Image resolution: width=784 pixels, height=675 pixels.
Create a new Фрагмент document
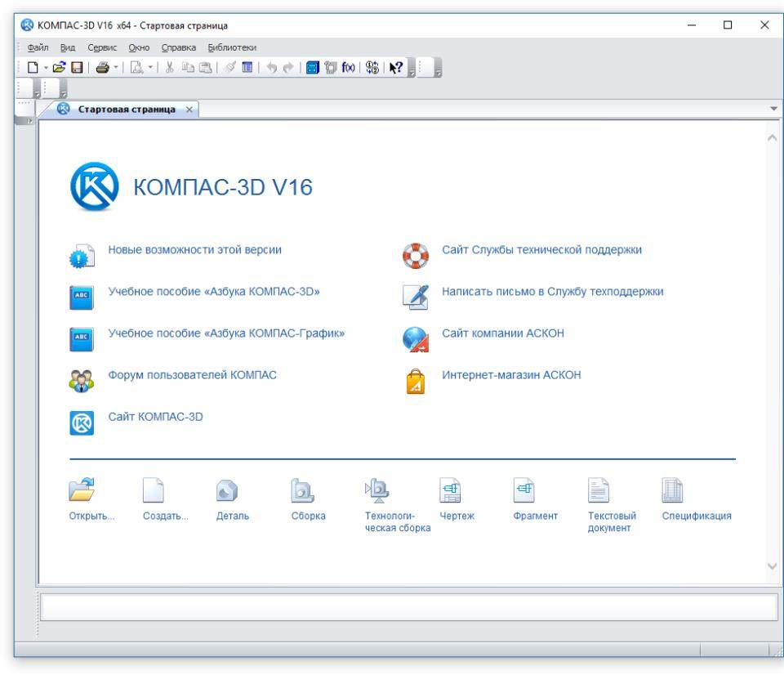click(x=525, y=492)
